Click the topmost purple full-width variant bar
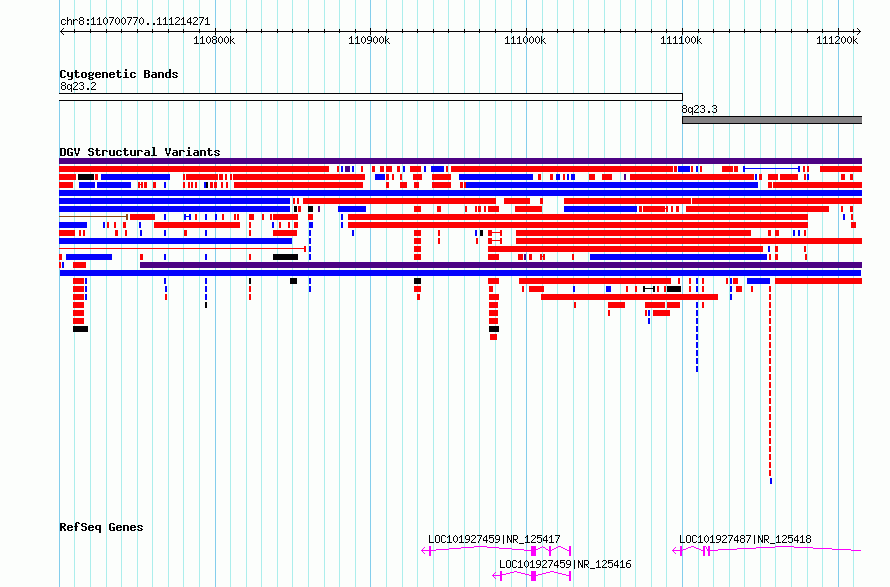This screenshot has width=890, height=587. (x=460, y=161)
